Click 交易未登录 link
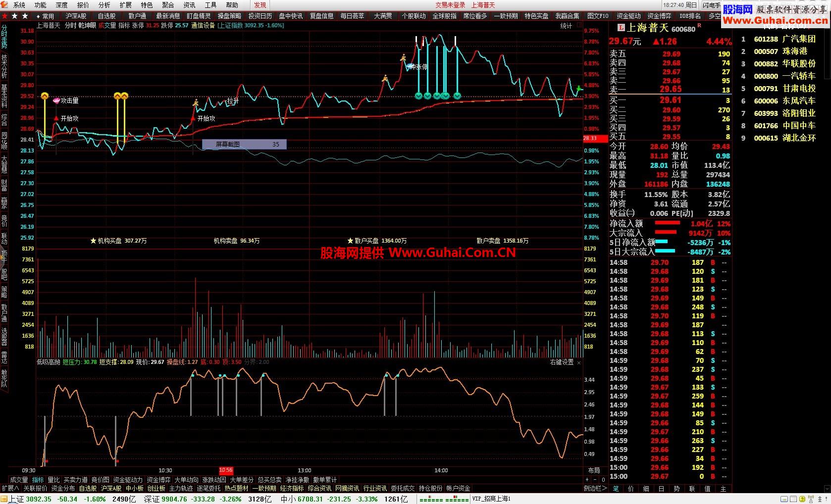831x504 pixels. [x=450, y=5]
